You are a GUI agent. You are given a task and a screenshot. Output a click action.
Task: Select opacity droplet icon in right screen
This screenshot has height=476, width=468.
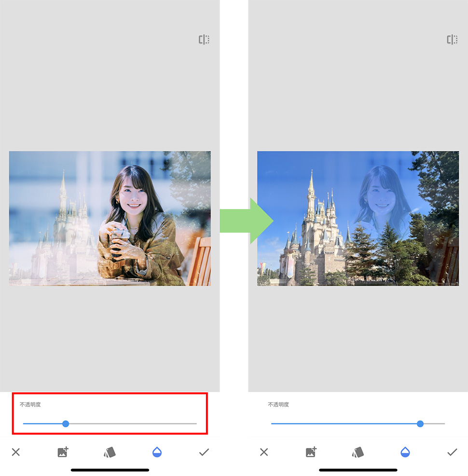[x=405, y=452]
